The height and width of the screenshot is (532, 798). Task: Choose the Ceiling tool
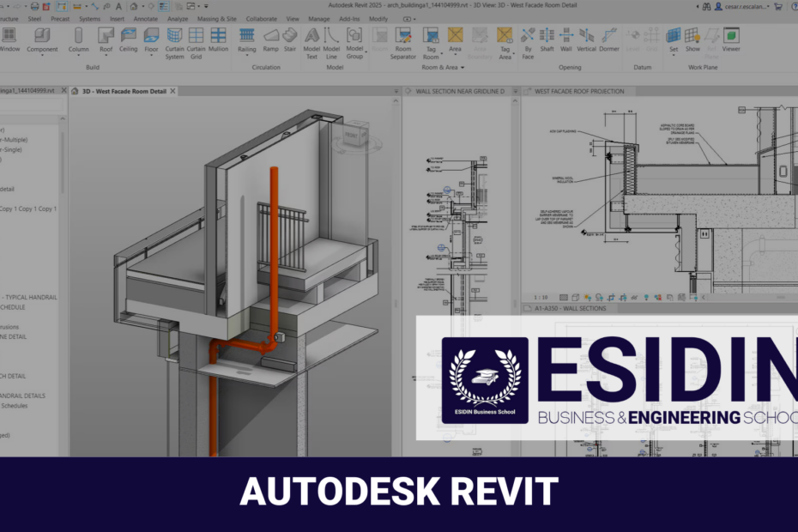[129, 39]
